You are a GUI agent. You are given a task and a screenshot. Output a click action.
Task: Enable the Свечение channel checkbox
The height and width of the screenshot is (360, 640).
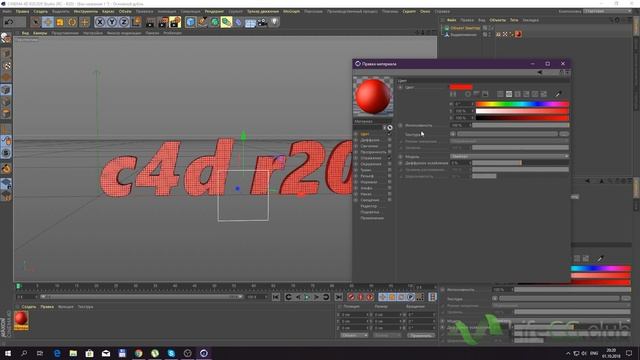tap(389, 146)
